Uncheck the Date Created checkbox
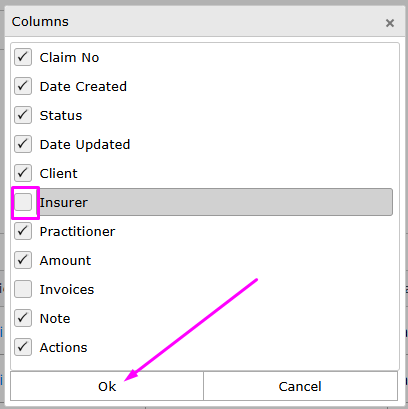This screenshot has height=409, width=408. coord(23,86)
